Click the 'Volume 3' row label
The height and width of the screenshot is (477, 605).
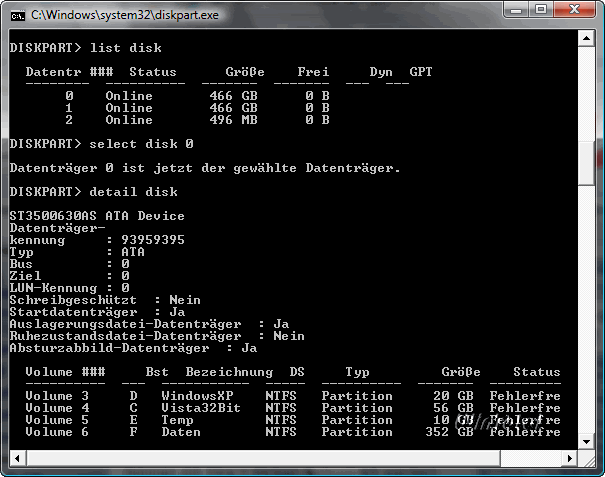click(57, 396)
